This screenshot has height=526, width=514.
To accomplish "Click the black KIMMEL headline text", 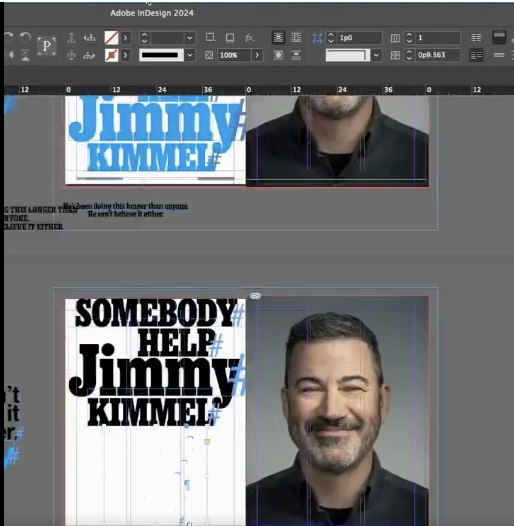I will tap(151, 412).
